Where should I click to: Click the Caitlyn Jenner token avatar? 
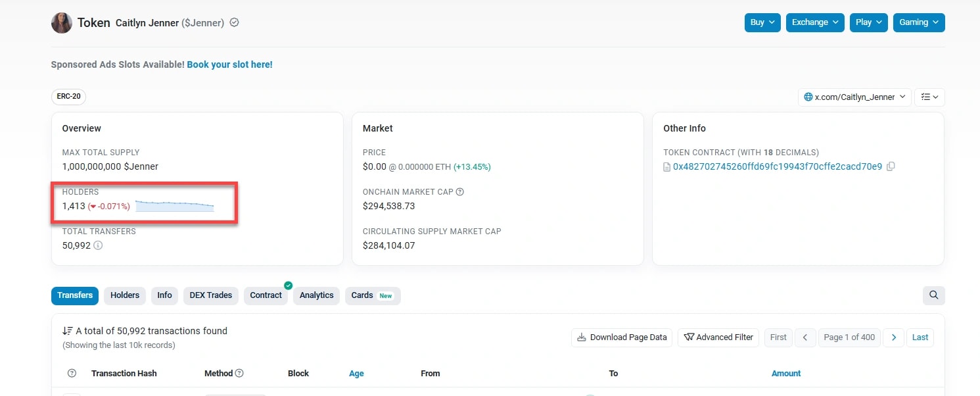62,23
